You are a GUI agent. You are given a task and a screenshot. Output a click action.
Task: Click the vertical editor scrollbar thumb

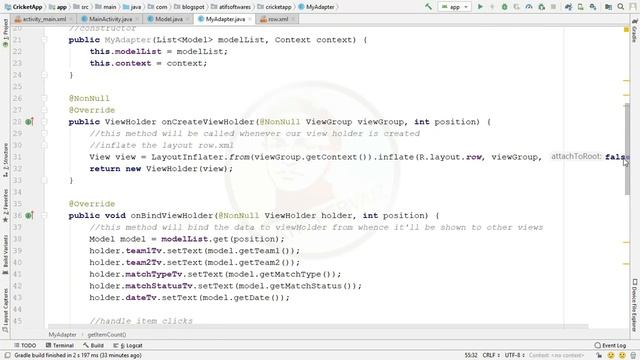coord(627,149)
